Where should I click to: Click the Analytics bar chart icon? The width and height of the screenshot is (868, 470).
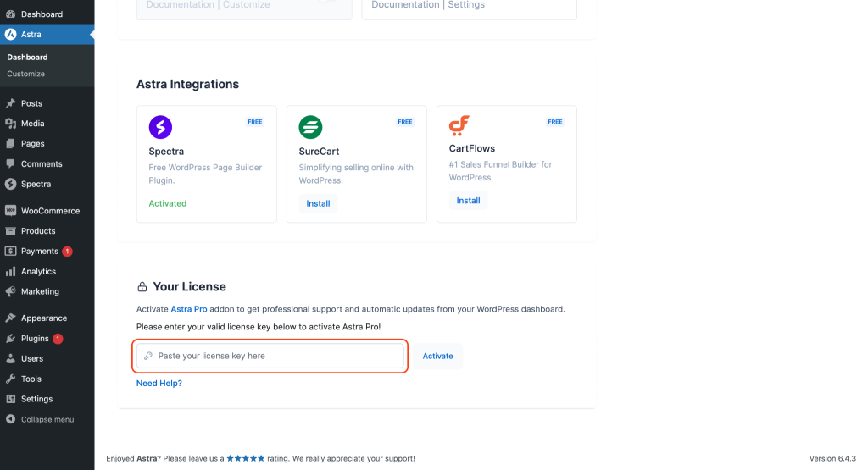(x=10, y=272)
